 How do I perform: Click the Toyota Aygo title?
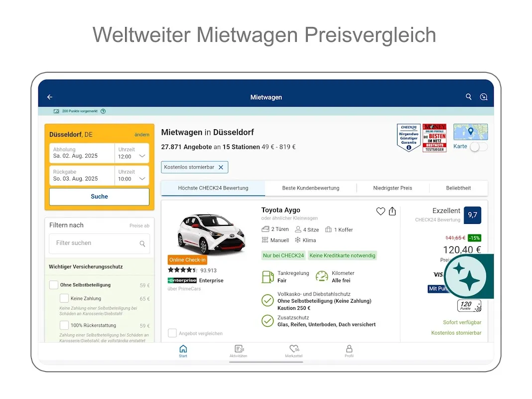pyautogui.click(x=280, y=210)
